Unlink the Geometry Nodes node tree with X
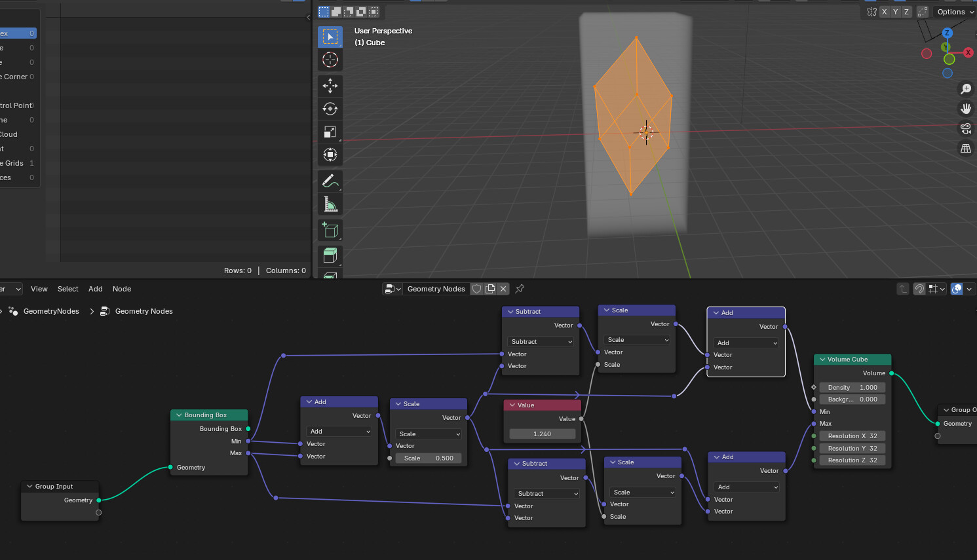977x560 pixels. pos(503,289)
